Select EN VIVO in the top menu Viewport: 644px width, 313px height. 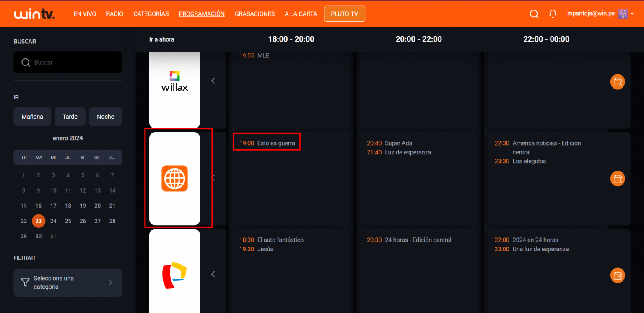point(85,13)
